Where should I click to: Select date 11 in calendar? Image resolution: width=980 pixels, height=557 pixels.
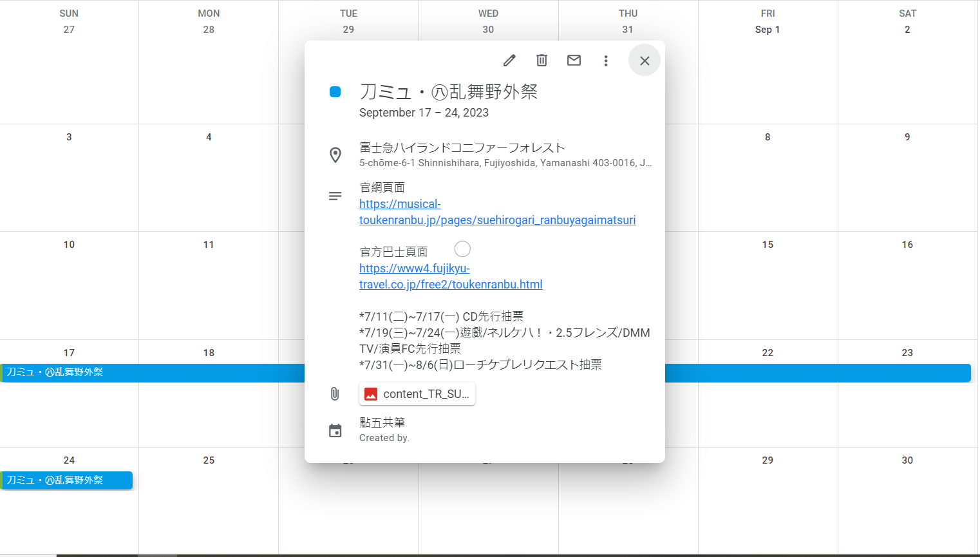[x=209, y=245]
